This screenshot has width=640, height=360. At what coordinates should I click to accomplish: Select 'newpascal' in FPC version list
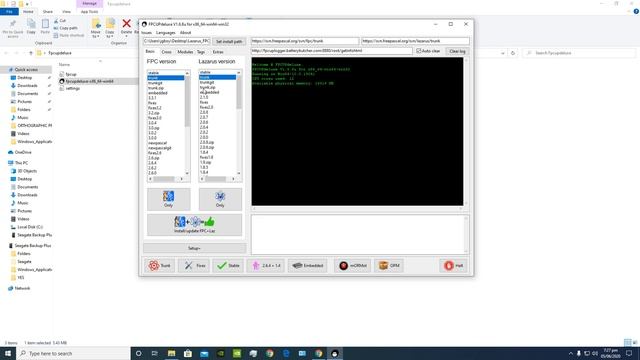tap(158, 143)
